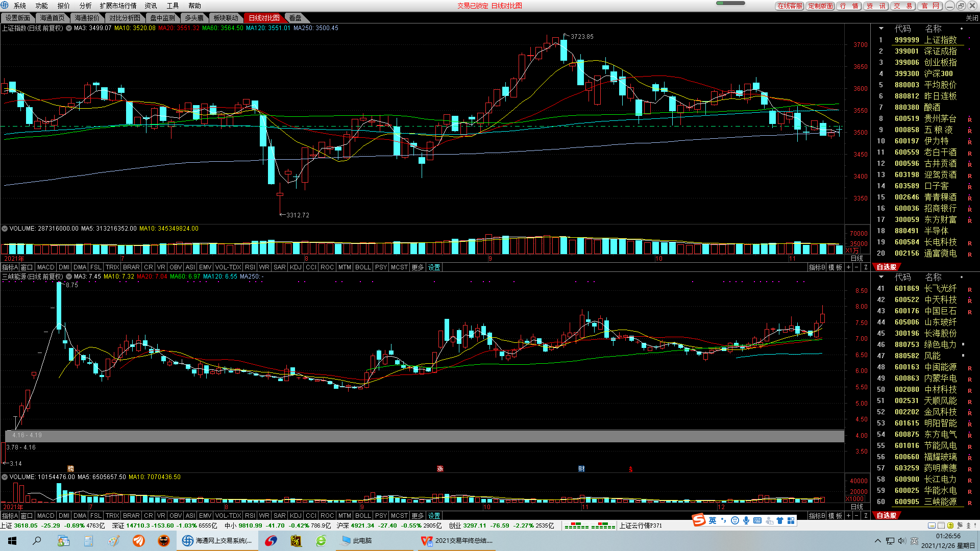Click 在线客服 button at top right

pyautogui.click(x=790, y=6)
